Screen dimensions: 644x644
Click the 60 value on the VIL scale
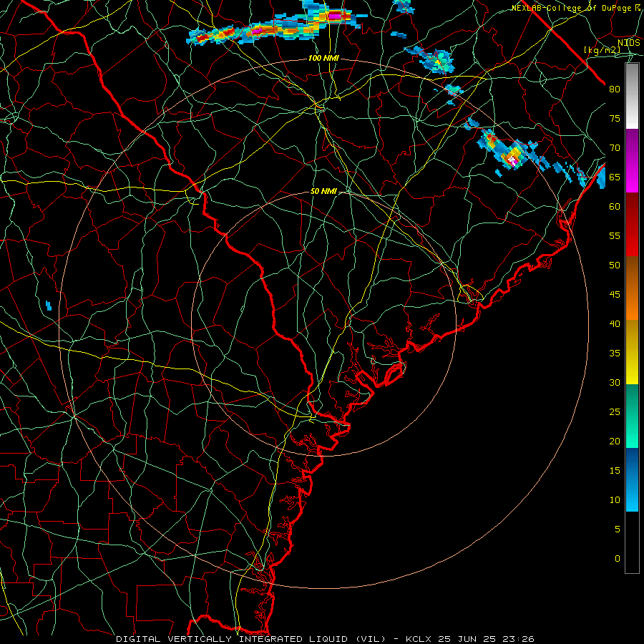pyautogui.click(x=615, y=207)
